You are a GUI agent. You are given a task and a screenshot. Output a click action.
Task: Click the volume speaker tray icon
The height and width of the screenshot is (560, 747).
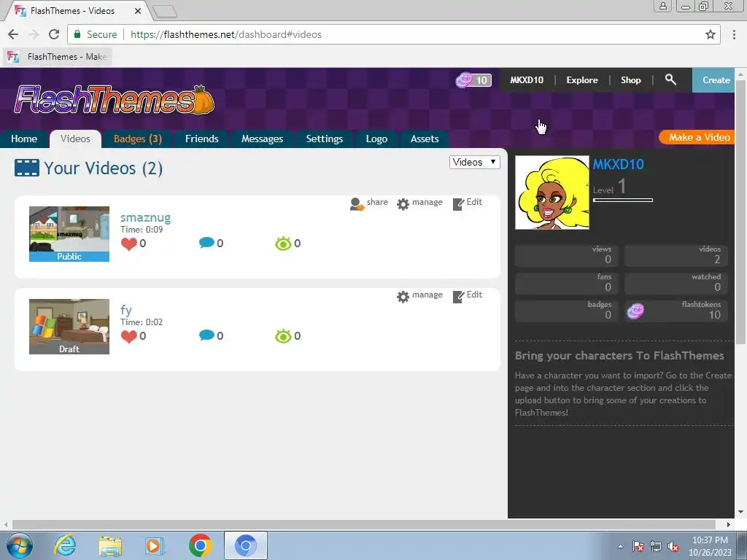click(x=673, y=547)
